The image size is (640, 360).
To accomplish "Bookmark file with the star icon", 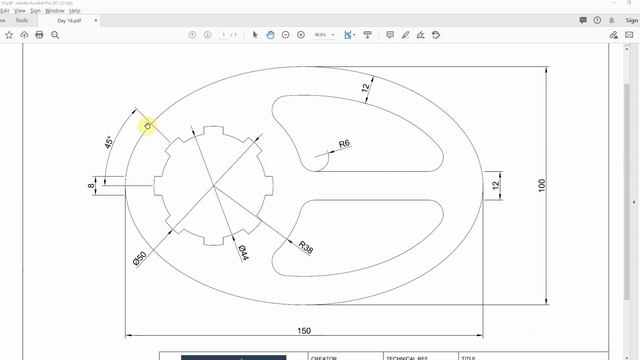I will click(x=9, y=35).
